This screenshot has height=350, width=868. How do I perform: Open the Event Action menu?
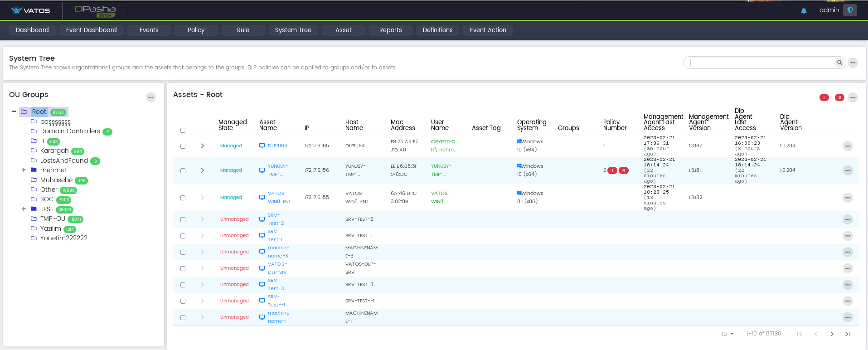click(488, 30)
